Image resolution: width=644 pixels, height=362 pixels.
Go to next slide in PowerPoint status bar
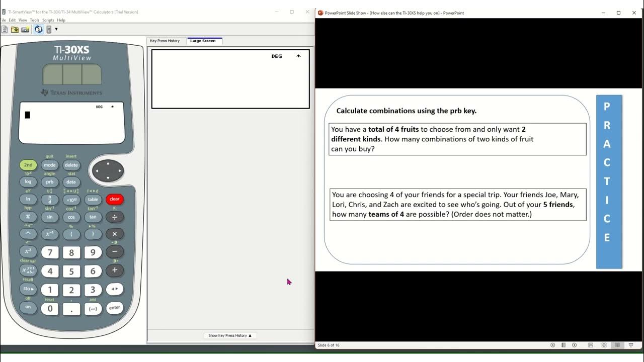[x=575, y=345]
